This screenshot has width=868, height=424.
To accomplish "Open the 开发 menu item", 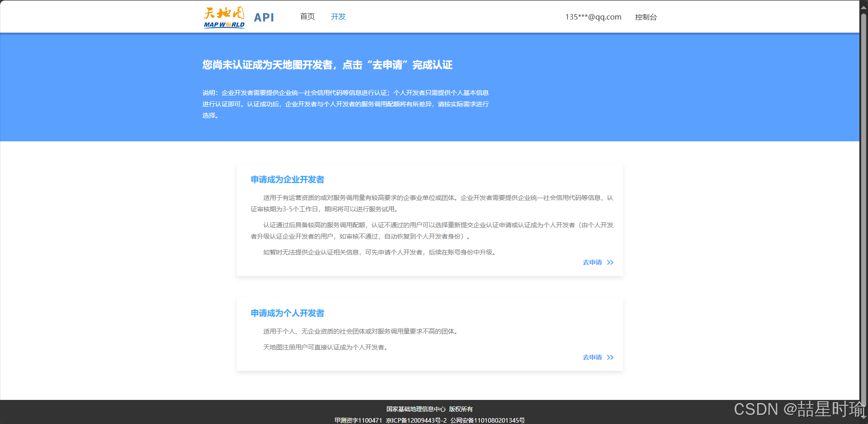I will 338,17.
